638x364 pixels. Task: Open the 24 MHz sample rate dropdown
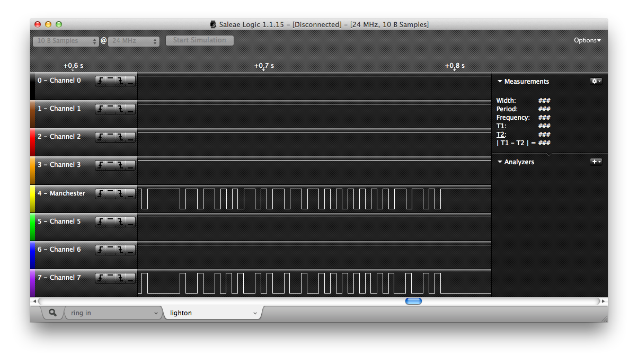pos(134,41)
